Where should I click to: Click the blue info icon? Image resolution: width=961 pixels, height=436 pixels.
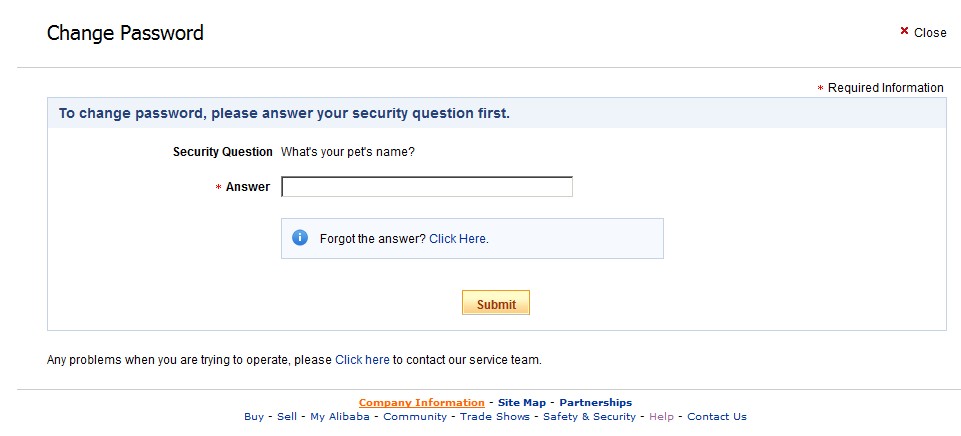[x=300, y=238]
